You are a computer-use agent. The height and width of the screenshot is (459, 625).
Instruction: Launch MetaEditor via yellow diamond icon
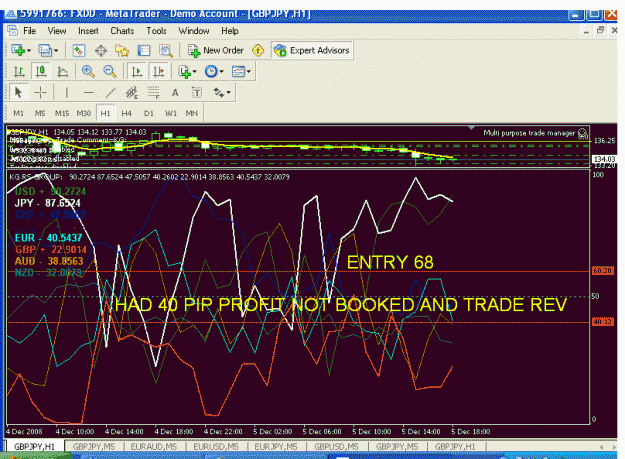pos(258,50)
